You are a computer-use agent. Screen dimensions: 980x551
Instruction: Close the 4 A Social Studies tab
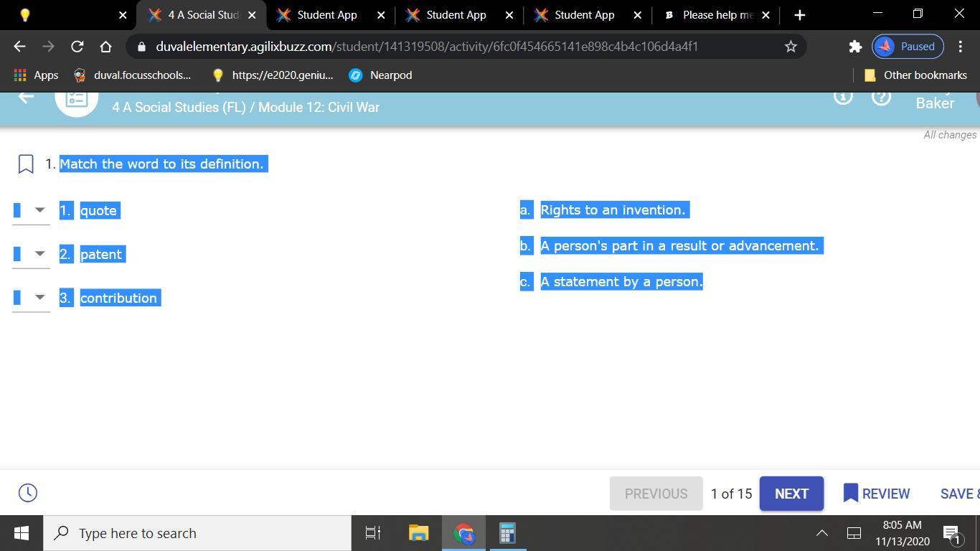252,14
